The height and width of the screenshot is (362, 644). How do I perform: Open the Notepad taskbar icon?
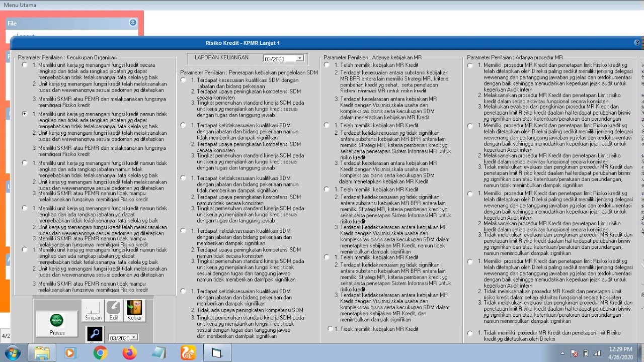(x=158, y=353)
